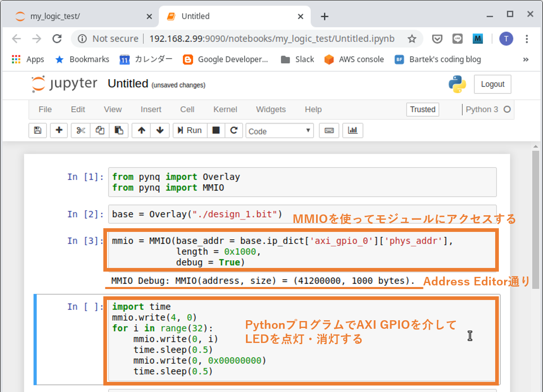Toggle the bookmark star in the address bar
543x392 pixels.
(412, 39)
